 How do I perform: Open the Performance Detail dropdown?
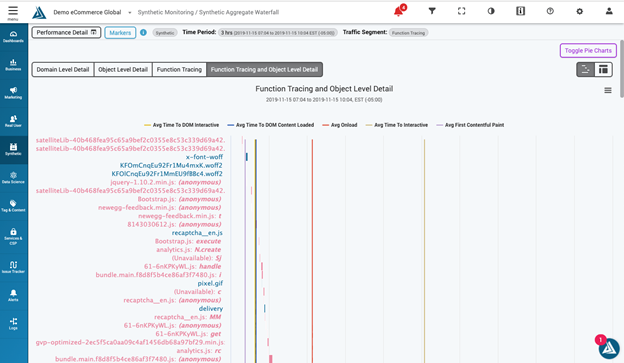(x=66, y=33)
